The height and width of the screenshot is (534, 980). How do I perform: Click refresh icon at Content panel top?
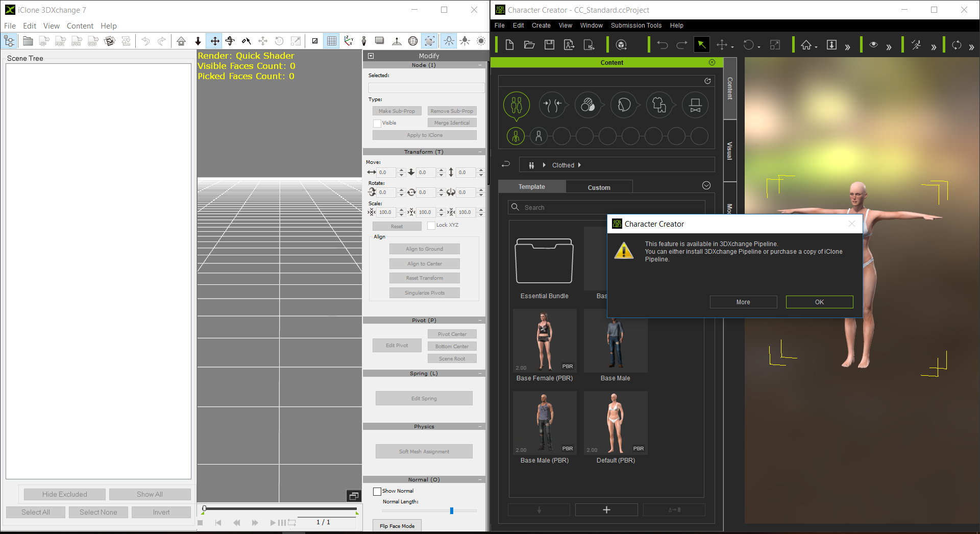point(707,81)
